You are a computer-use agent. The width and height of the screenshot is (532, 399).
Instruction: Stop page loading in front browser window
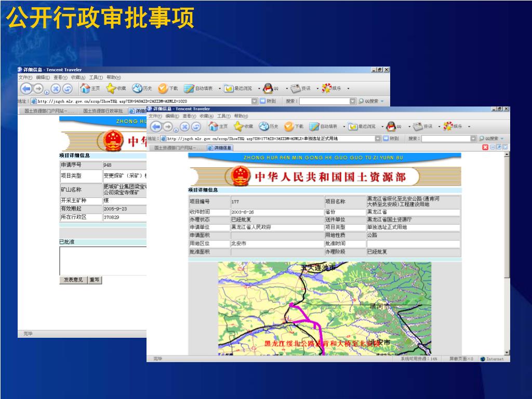click(184, 127)
